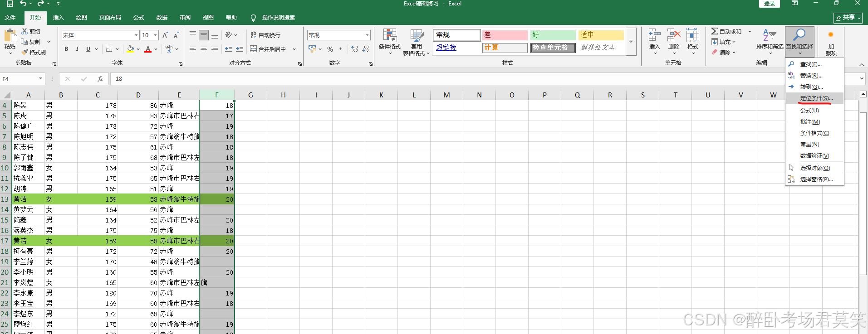Choose 定位条件(S) from the menu
The width and height of the screenshot is (868, 334).
814,98
